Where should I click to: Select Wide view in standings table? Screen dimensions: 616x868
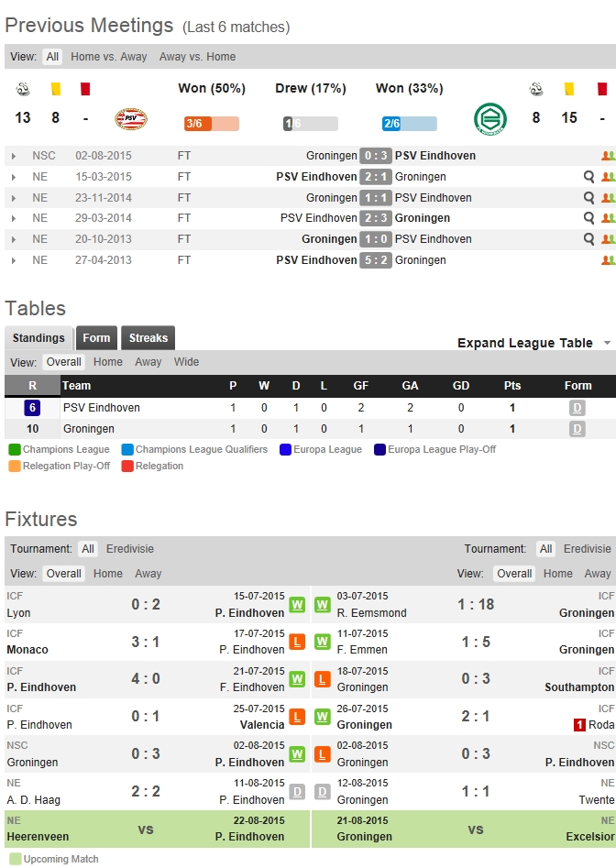tap(186, 362)
